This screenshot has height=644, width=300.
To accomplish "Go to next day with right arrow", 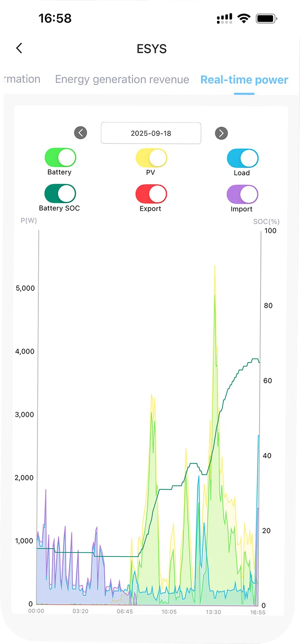I will tap(221, 133).
